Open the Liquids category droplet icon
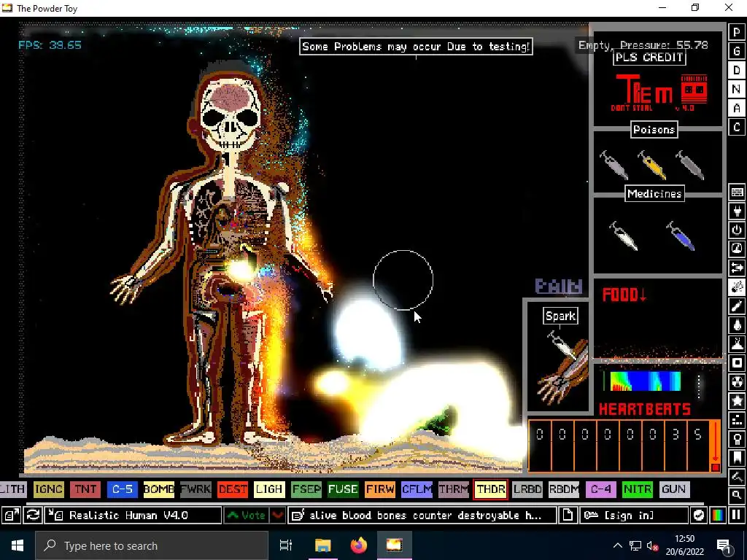 pyautogui.click(x=737, y=325)
